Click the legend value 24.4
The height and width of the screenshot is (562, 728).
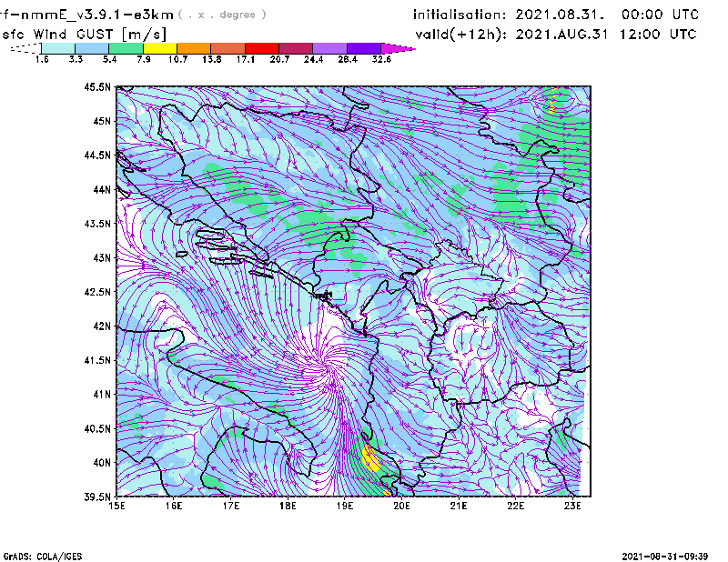click(x=313, y=59)
